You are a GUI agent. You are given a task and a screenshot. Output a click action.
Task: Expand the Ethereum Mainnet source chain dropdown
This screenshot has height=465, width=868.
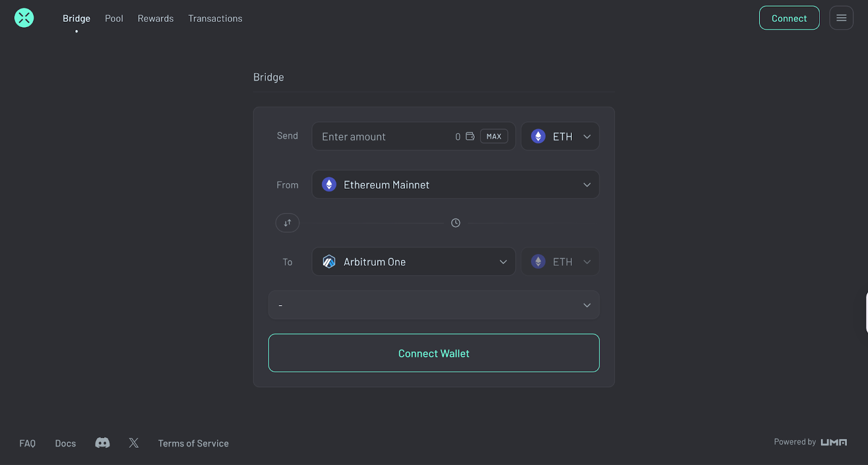455,185
